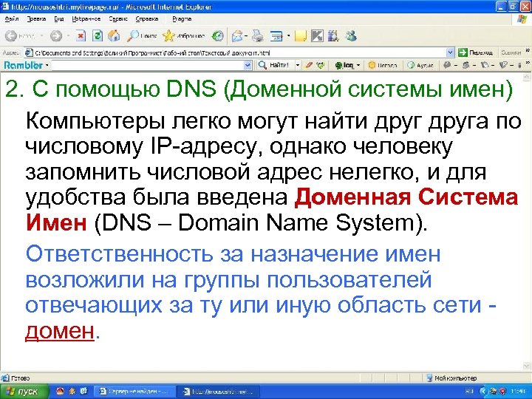Open dropdown arrow next to Forward button
Screen dimensions: 532x399
tap(68, 35)
